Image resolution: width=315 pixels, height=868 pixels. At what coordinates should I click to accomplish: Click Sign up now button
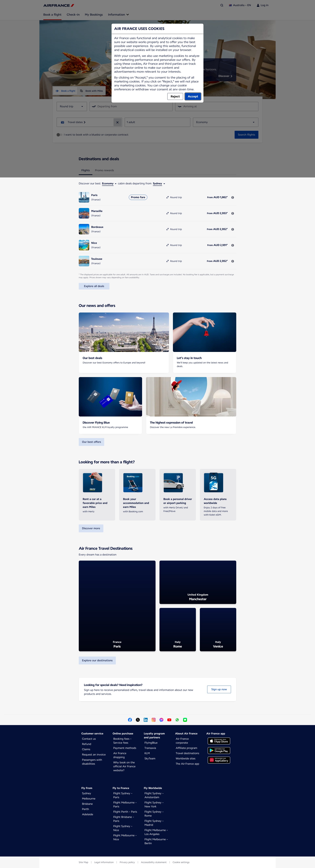219,689
